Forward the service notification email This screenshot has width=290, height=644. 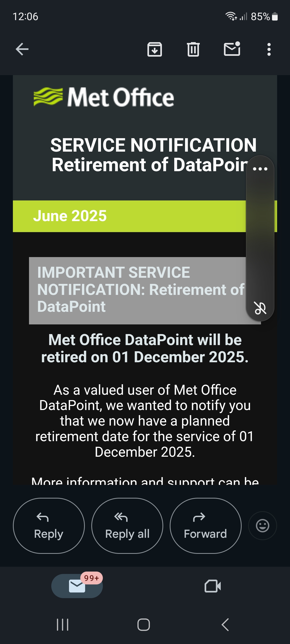point(205,526)
